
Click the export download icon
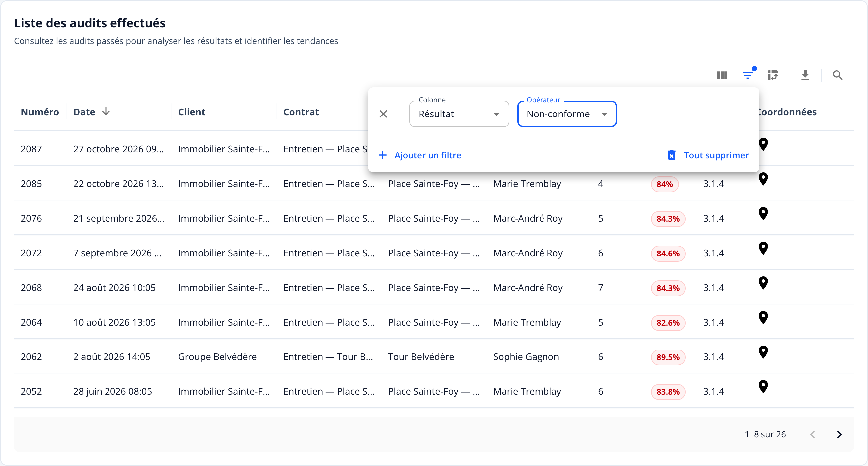click(805, 75)
